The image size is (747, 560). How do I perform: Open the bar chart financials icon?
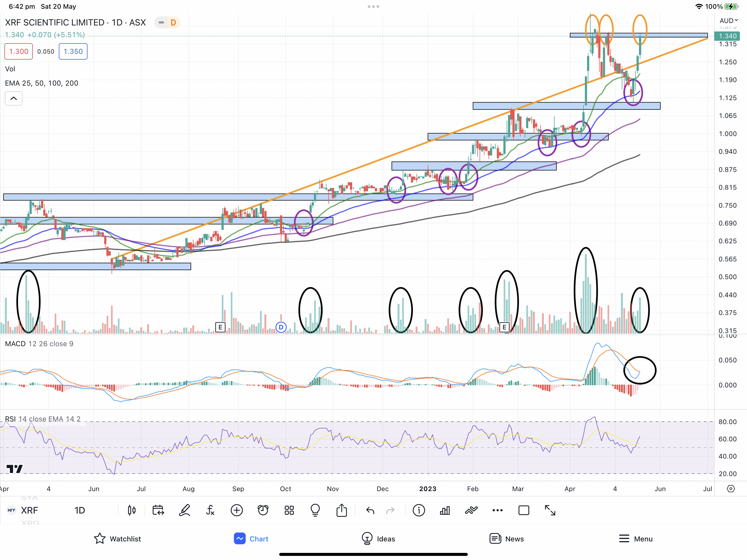(445, 510)
